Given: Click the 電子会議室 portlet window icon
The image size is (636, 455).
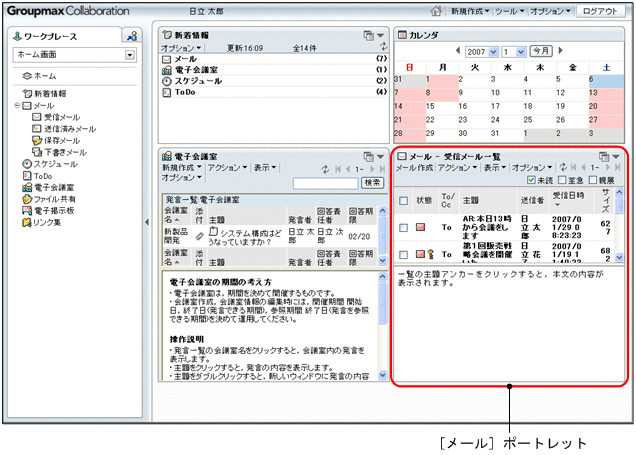Looking at the screenshot, I should 368,157.
